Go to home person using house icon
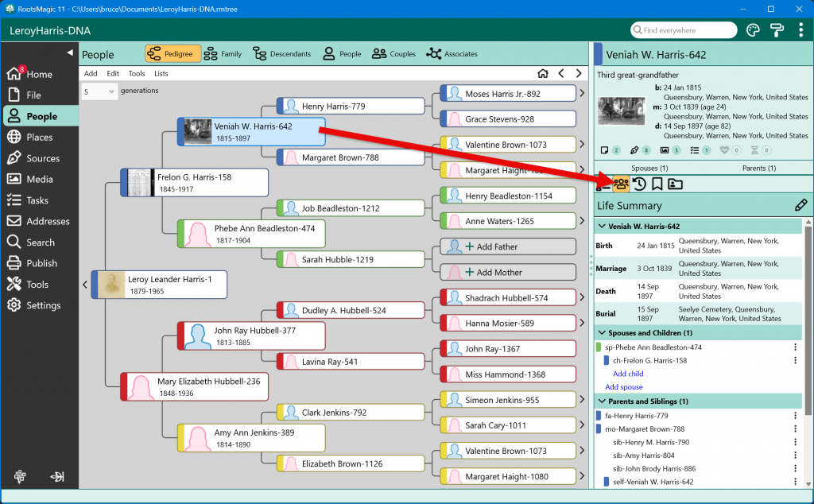This screenshot has width=814, height=504. tap(543, 74)
